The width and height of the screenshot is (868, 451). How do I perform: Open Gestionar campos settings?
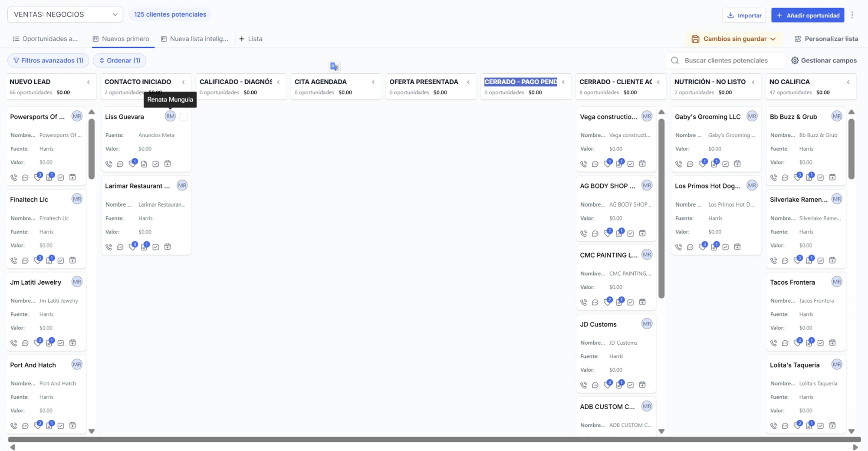(x=824, y=60)
